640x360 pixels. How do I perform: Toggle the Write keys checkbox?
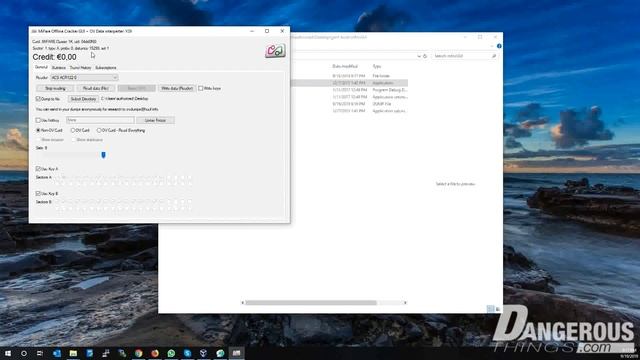click(200, 88)
